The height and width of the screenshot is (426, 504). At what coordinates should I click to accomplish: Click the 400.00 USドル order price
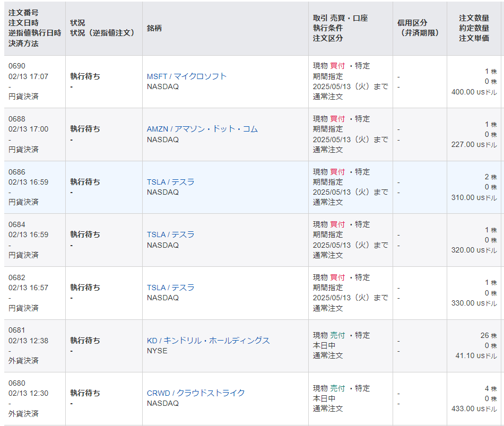pos(474,92)
